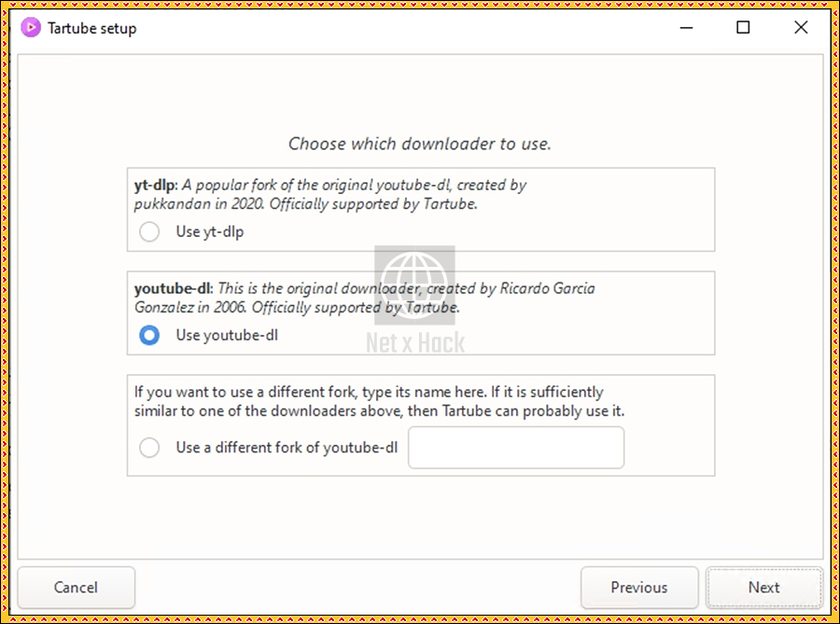Minimize the Tartube setup window
This screenshot has width=840, height=624.
click(x=686, y=27)
